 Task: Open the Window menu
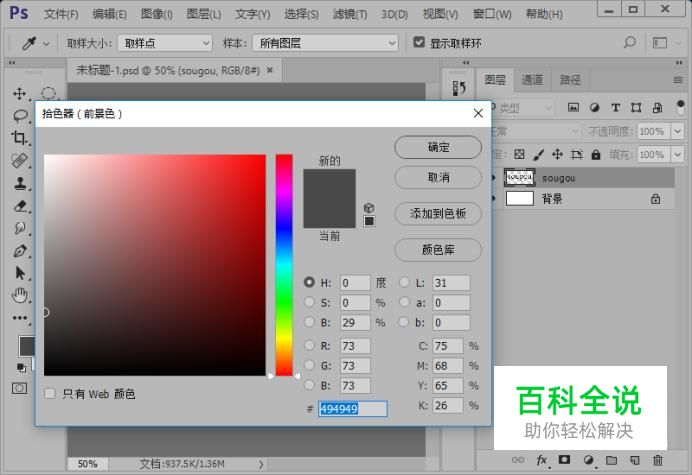[492, 14]
